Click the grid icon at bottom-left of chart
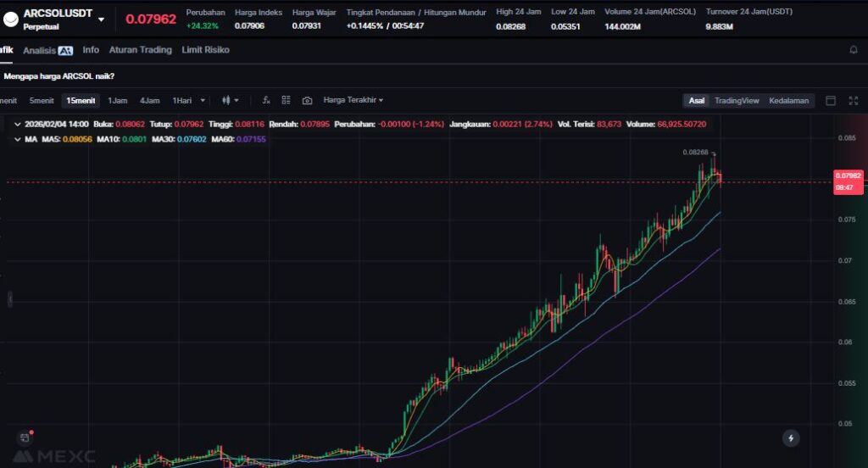The height and width of the screenshot is (468, 868). pyautogui.click(x=24, y=437)
